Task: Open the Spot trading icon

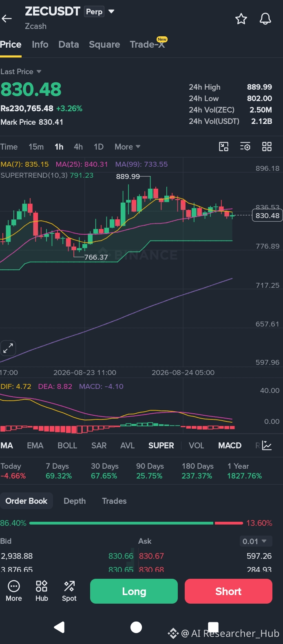Action: (69, 591)
